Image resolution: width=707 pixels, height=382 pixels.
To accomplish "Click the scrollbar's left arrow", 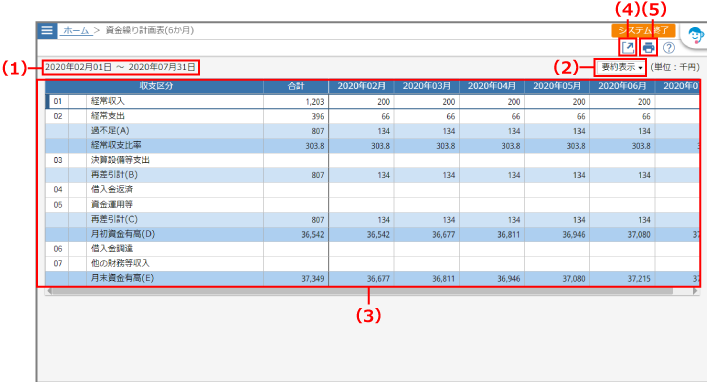I will (x=49, y=291).
